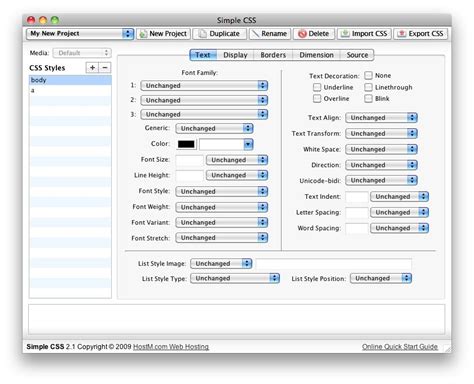474x384 pixels.
Task: Open the Font Weight dropdown
Action: click(x=222, y=207)
